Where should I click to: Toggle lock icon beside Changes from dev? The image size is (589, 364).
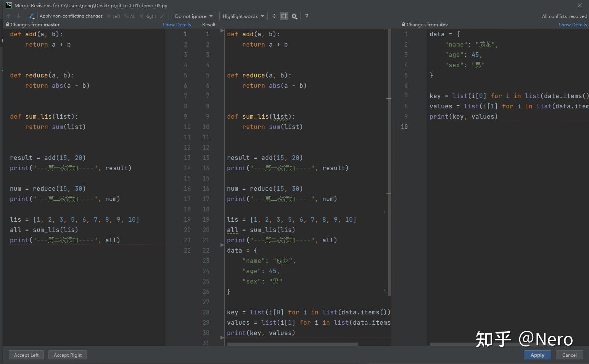(404, 24)
